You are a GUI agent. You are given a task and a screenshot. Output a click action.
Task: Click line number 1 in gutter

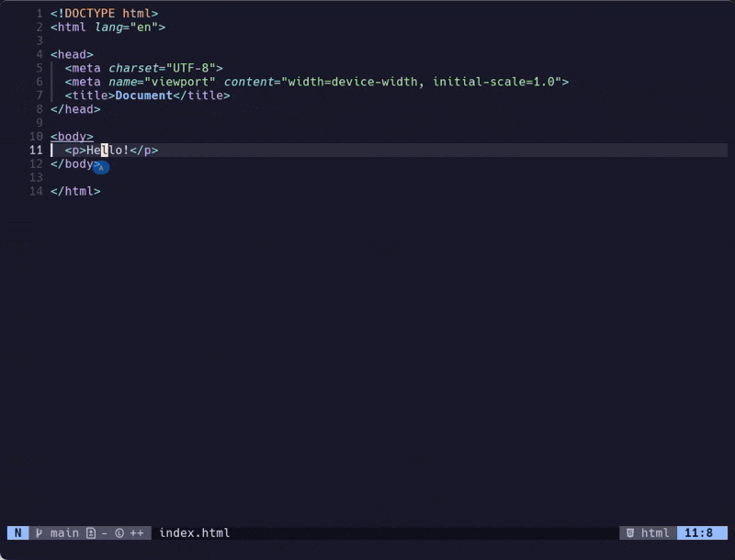click(40, 14)
